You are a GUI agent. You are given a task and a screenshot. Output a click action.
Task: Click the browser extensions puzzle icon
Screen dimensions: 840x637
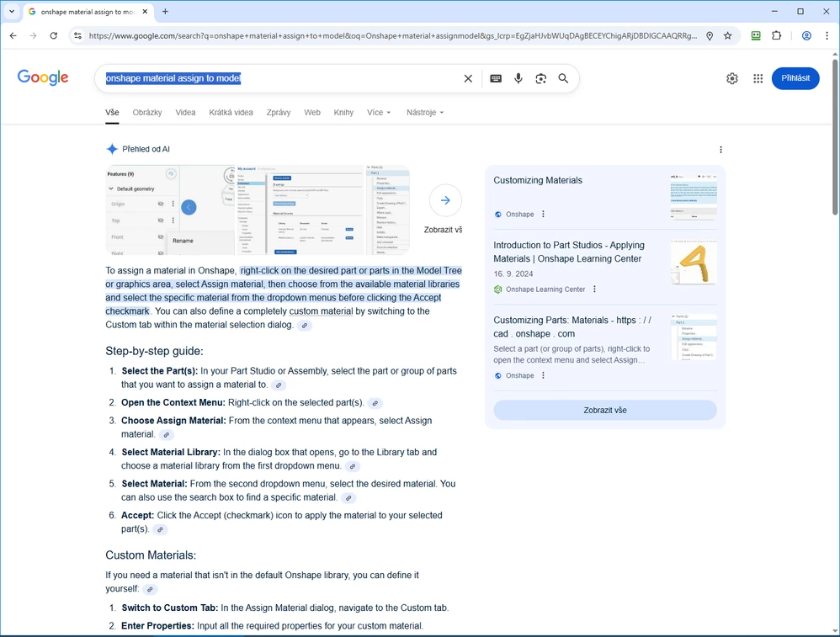pyautogui.click(x=777, y=35)
